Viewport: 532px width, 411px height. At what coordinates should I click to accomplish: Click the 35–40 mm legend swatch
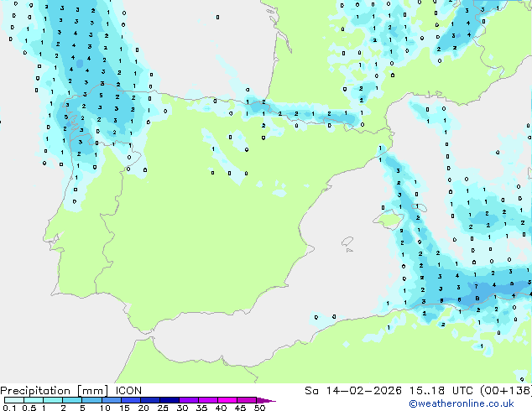[208, 400]
